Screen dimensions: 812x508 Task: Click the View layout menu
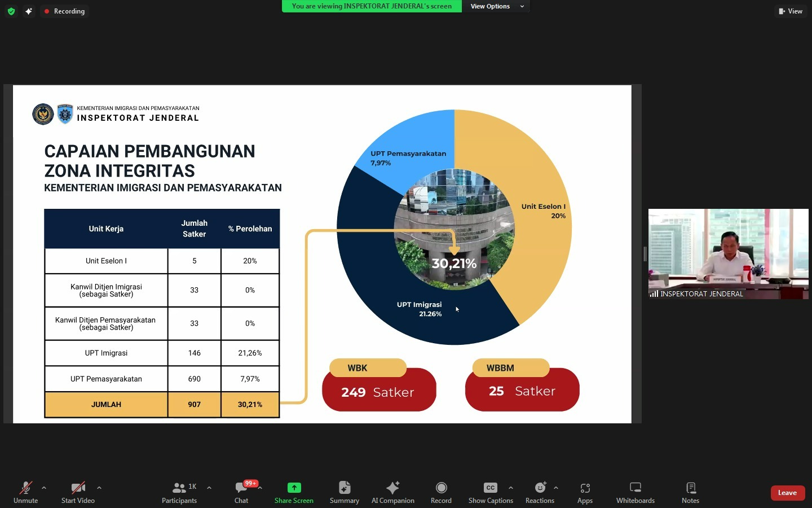click(x=791, y=11)
